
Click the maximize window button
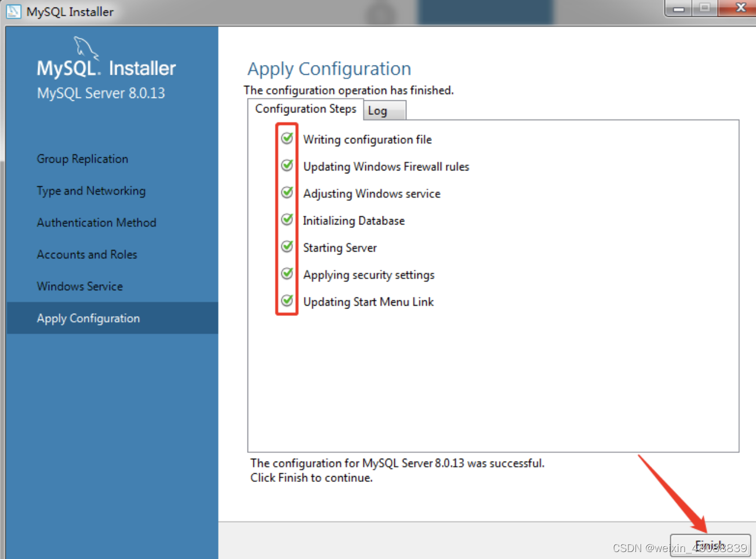[704, 8]
